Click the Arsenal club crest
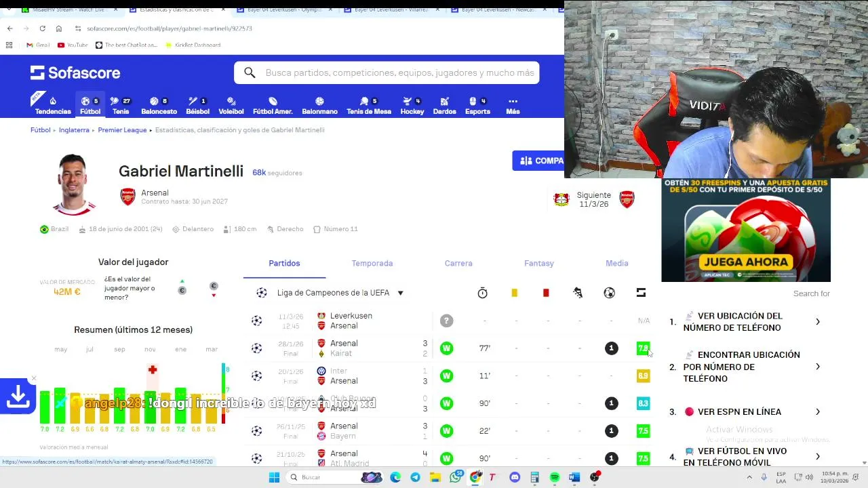 (127, 197)
